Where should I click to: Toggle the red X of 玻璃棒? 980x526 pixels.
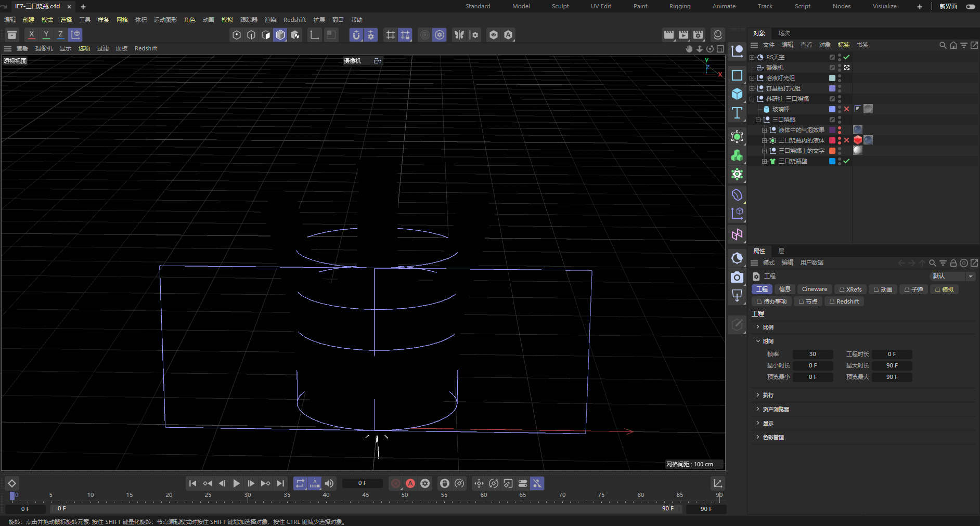point(846,109)
